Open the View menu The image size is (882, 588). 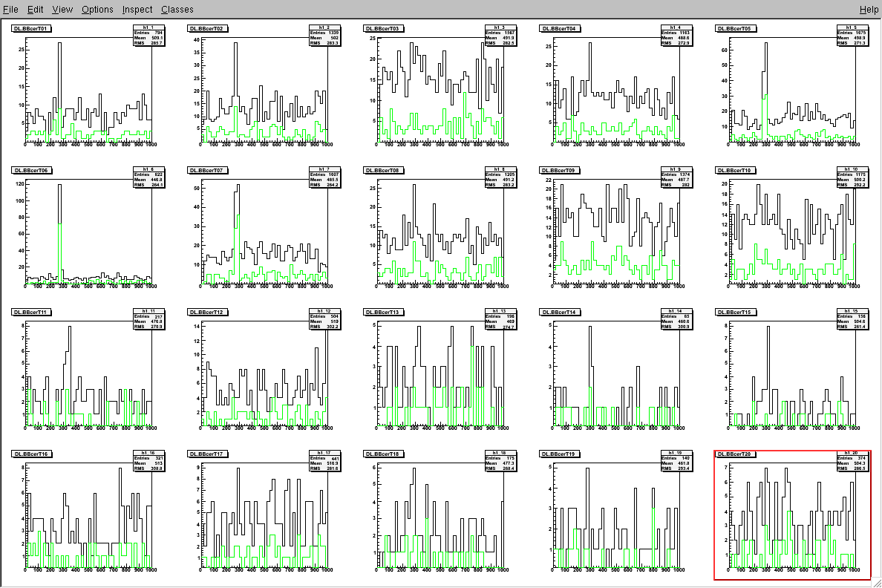pos(62,9)
